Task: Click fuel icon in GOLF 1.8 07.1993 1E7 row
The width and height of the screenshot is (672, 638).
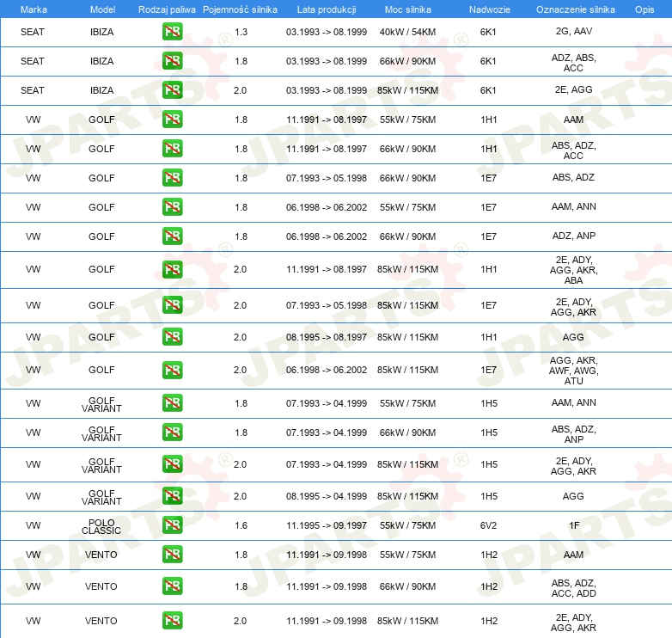Action: [172, 177]
